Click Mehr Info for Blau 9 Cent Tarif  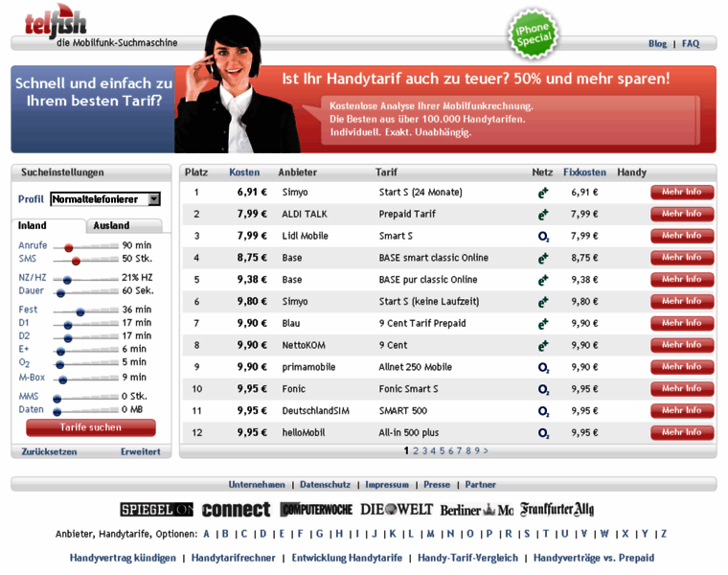click(682, 323)
